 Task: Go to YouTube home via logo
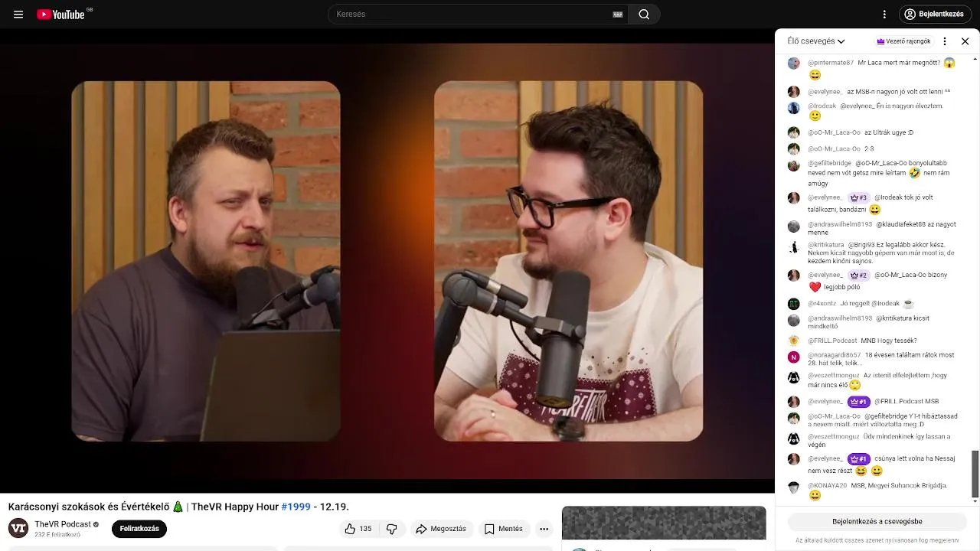click(x=60, y=15)
